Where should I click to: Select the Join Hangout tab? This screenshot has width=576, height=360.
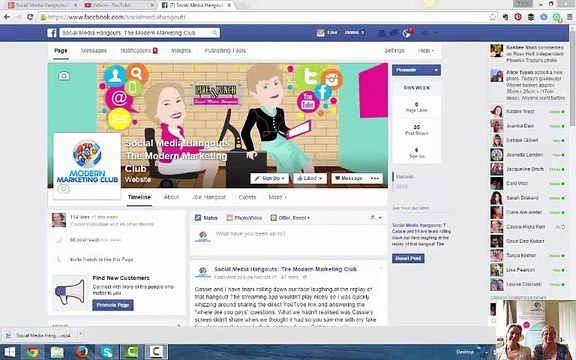coord(209,197)
